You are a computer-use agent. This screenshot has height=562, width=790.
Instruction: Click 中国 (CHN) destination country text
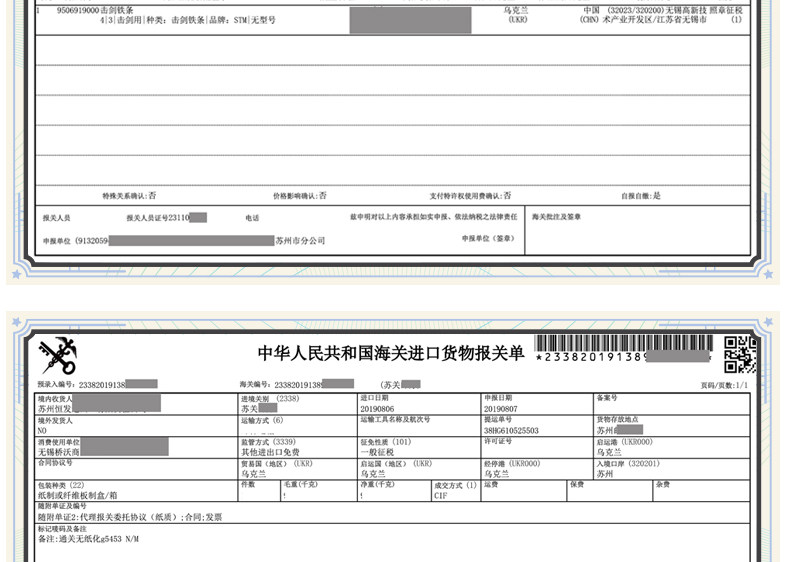point(590,15)
